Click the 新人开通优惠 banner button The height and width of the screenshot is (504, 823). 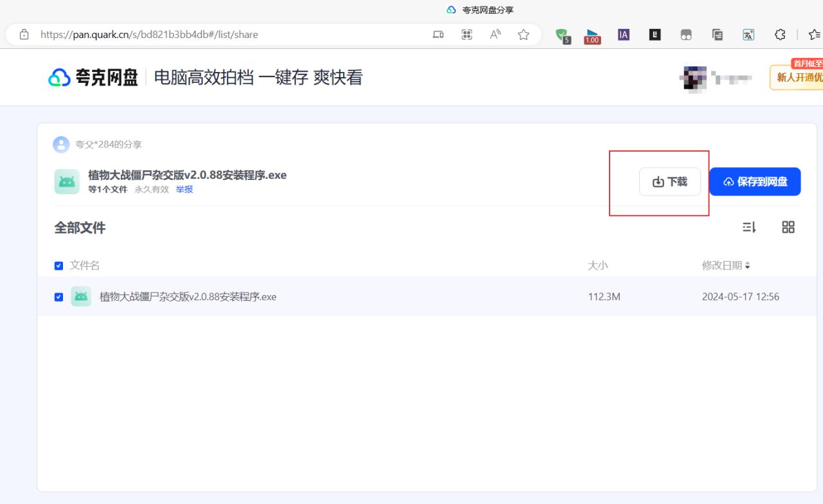(797, 77)
